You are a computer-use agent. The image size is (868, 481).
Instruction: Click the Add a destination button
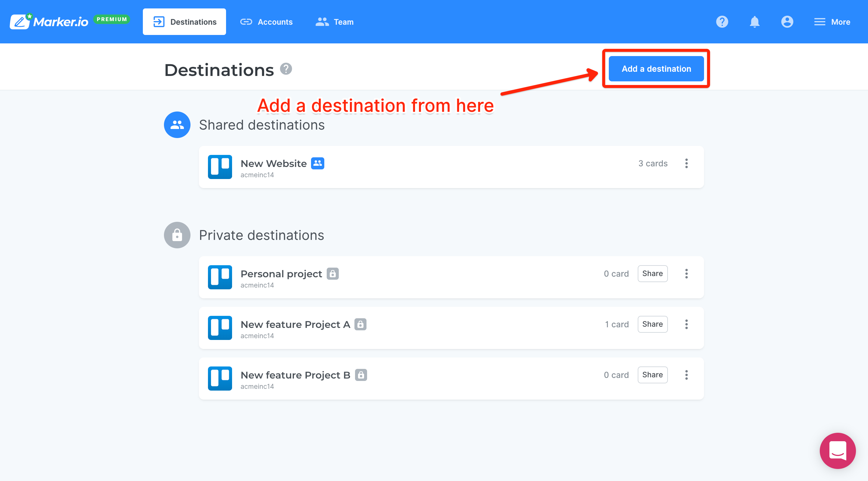pyautogui.click(x=656, y=69)
